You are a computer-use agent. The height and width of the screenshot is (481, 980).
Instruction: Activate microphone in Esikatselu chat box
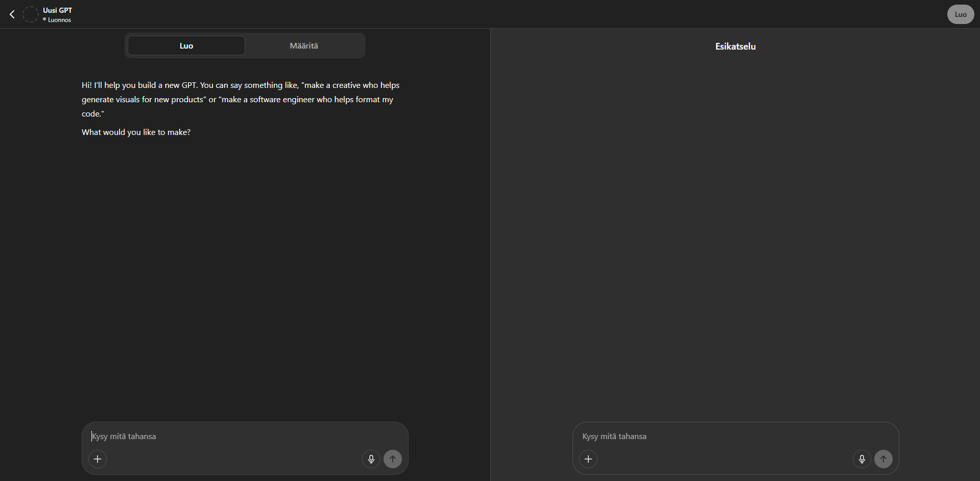point(862,459)
